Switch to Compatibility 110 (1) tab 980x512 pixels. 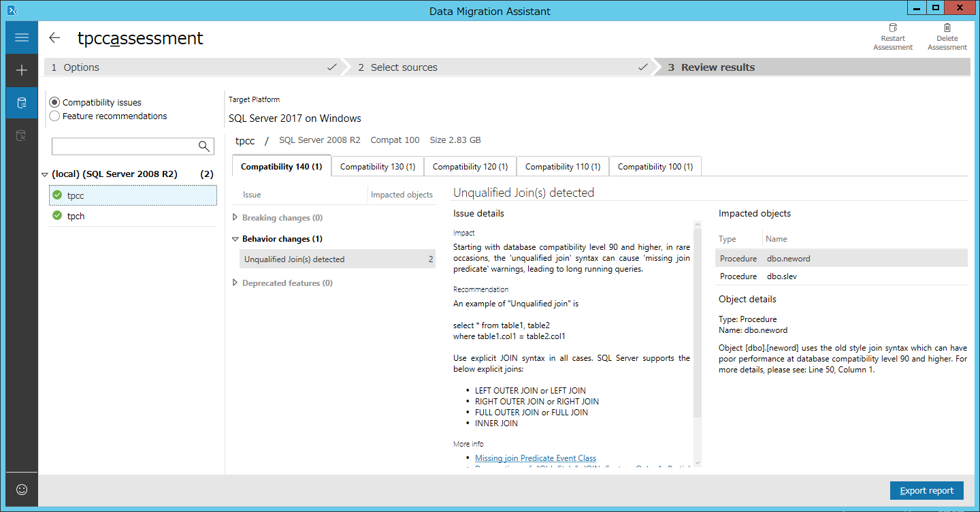pos(563,166)
